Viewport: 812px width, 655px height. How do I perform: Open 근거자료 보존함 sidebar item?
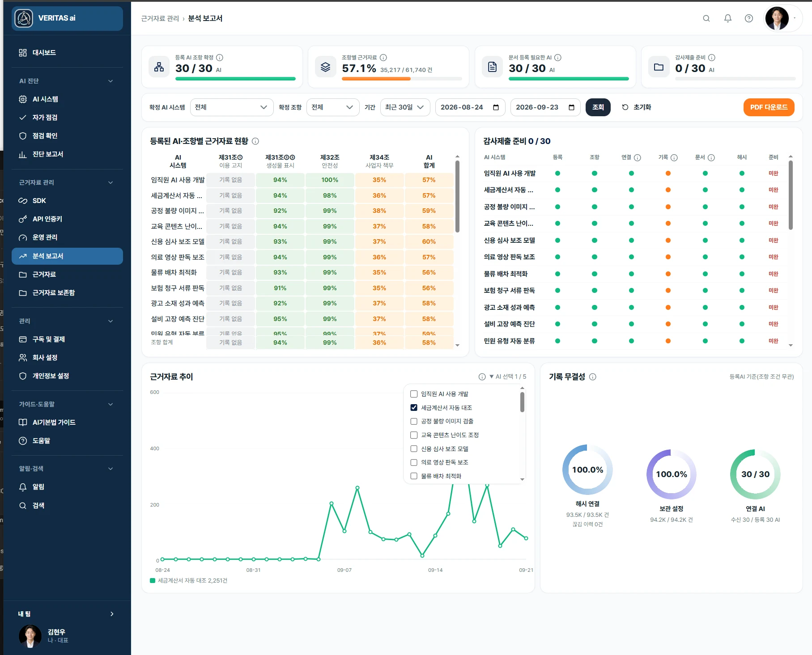[67, 293]
